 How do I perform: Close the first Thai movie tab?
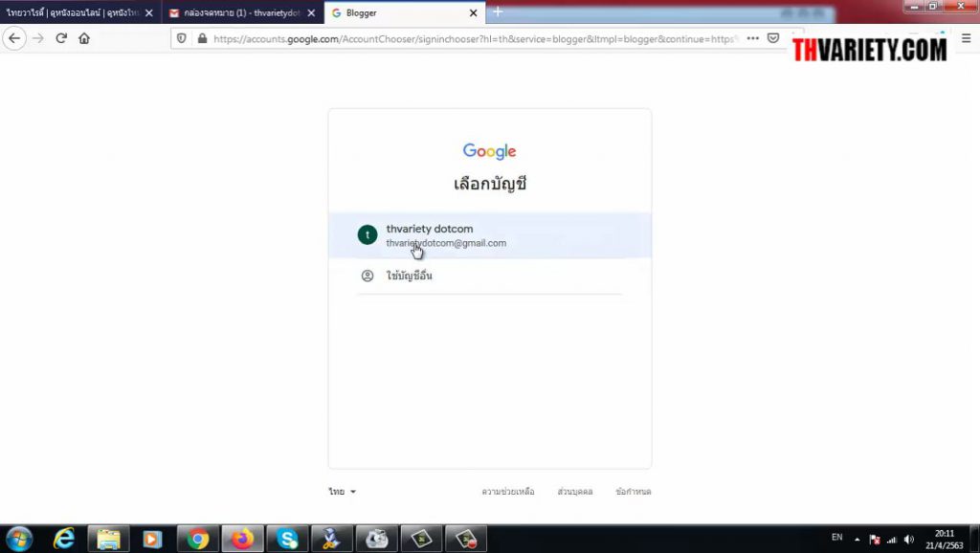148,12
